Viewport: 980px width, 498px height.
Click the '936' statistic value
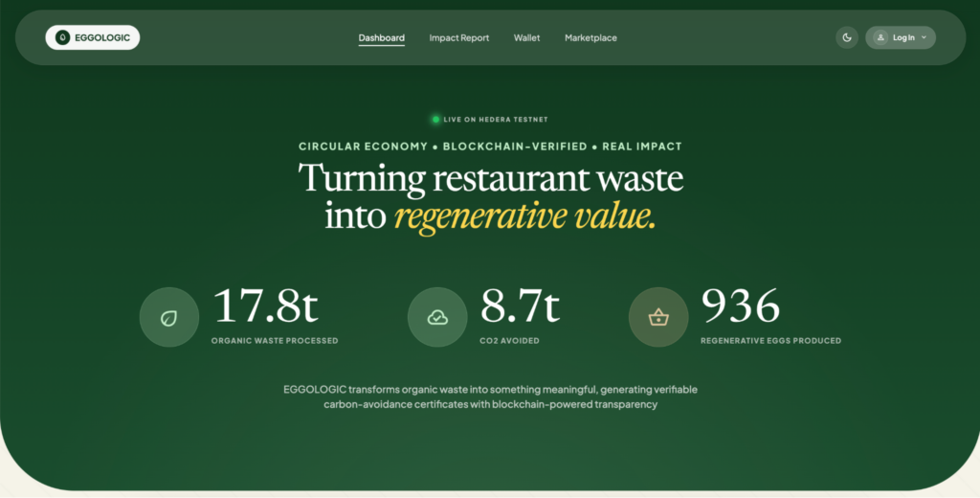click(741, 306)
